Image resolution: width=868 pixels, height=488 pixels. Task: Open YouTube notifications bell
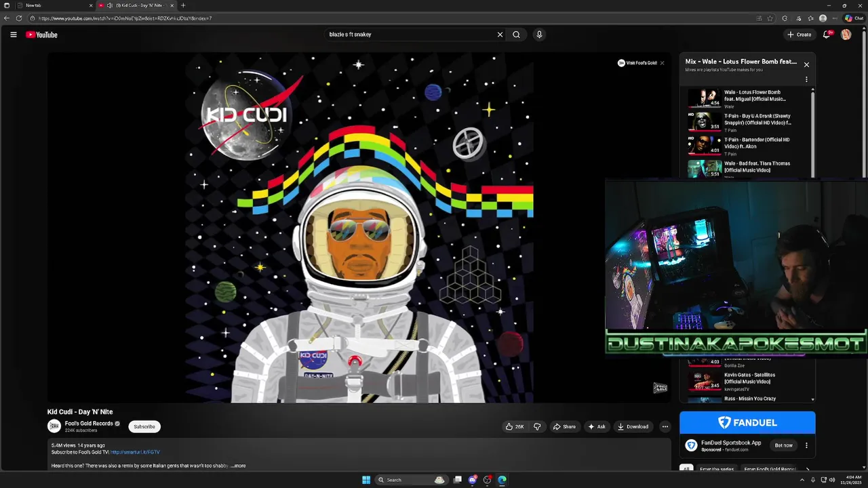827,35
